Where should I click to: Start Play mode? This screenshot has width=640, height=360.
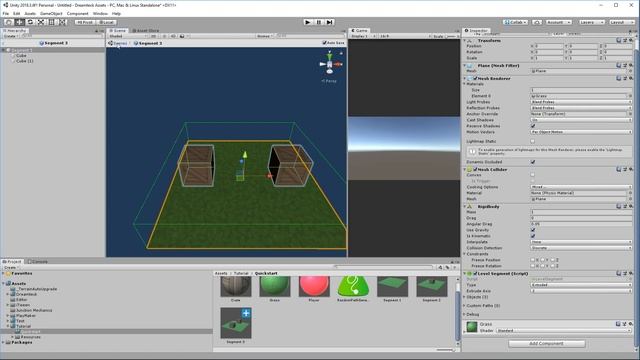pos(308,22)
